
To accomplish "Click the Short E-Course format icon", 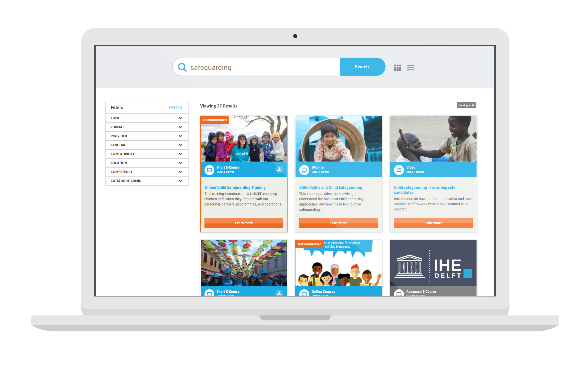I will click(210, 170).
